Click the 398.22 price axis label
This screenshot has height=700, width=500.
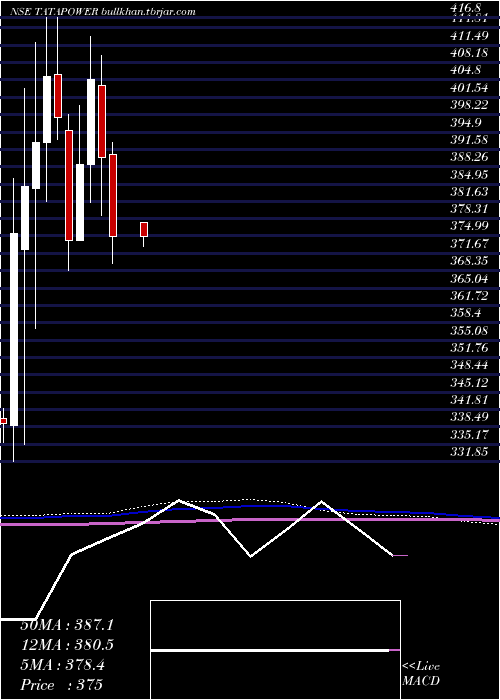pyautogui.click(x=469, y=105)
